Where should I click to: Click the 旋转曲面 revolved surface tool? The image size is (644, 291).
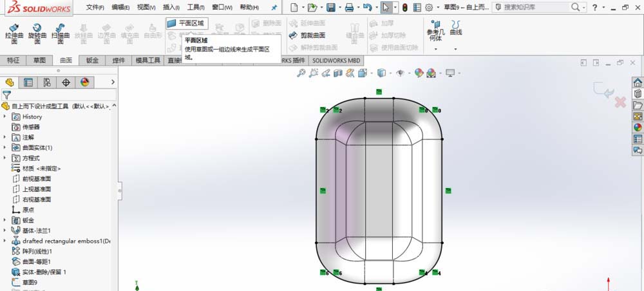click(x=37, y=33)
